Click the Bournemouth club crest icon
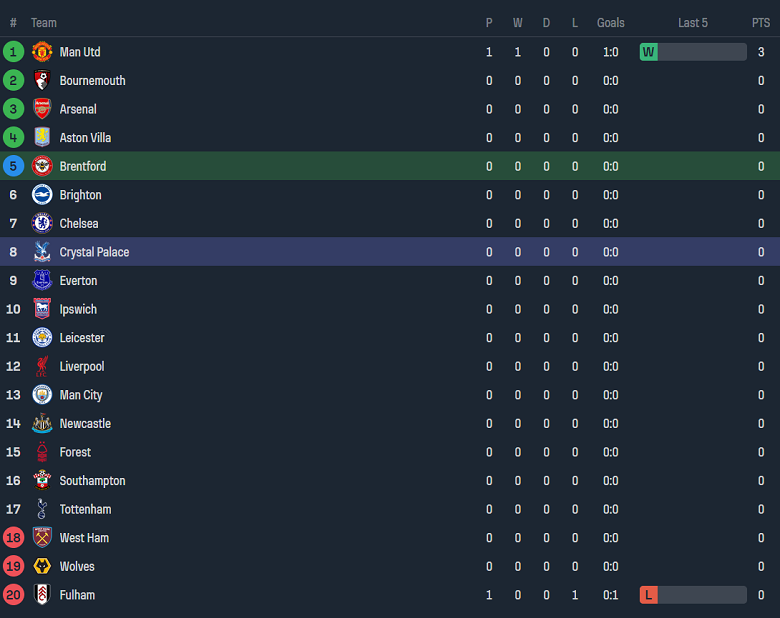 pos(42,81)
